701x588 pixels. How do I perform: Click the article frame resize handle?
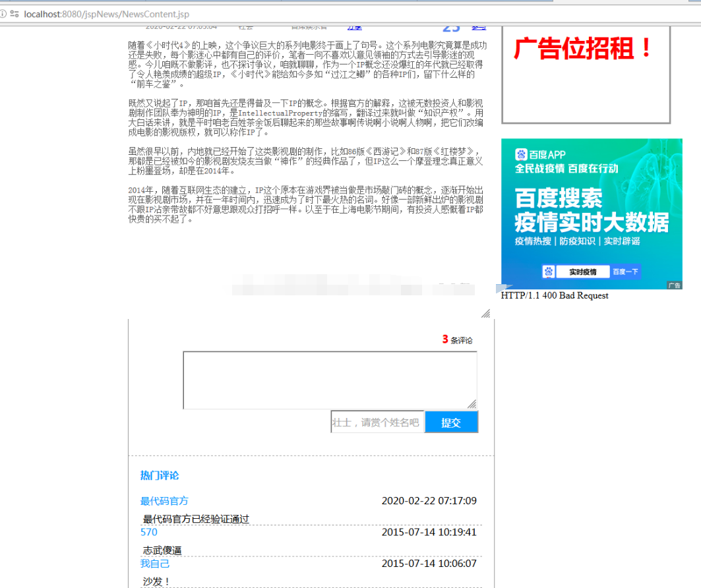486,314
